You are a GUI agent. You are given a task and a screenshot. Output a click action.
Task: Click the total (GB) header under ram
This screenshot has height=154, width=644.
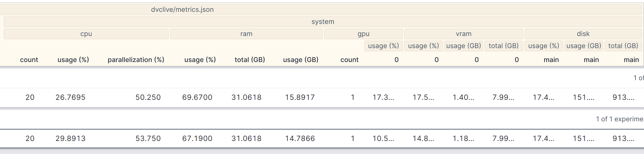coord(250,60)
